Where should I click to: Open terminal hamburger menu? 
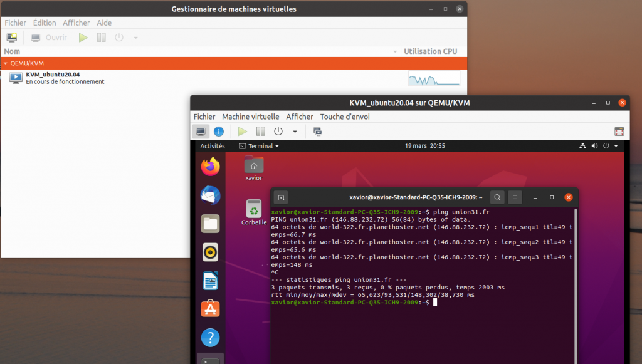pyautogui.click(x=515, y=197)
